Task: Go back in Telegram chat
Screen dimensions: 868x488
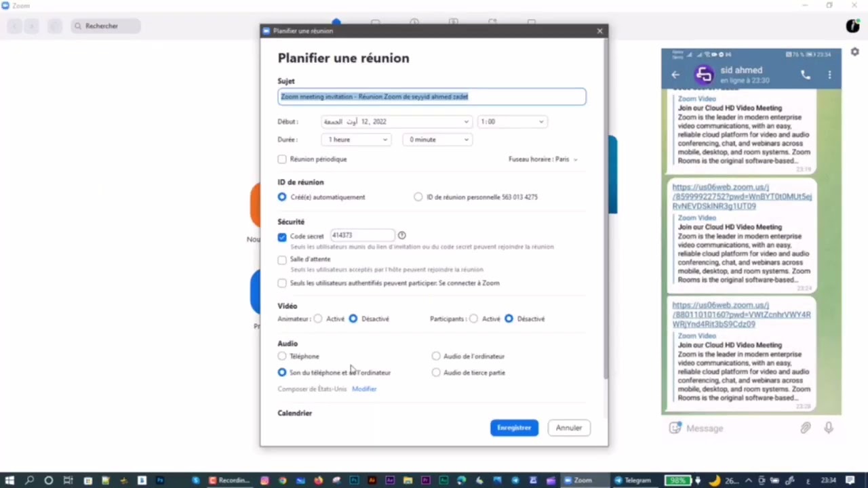Action: (x=675, y=75)
